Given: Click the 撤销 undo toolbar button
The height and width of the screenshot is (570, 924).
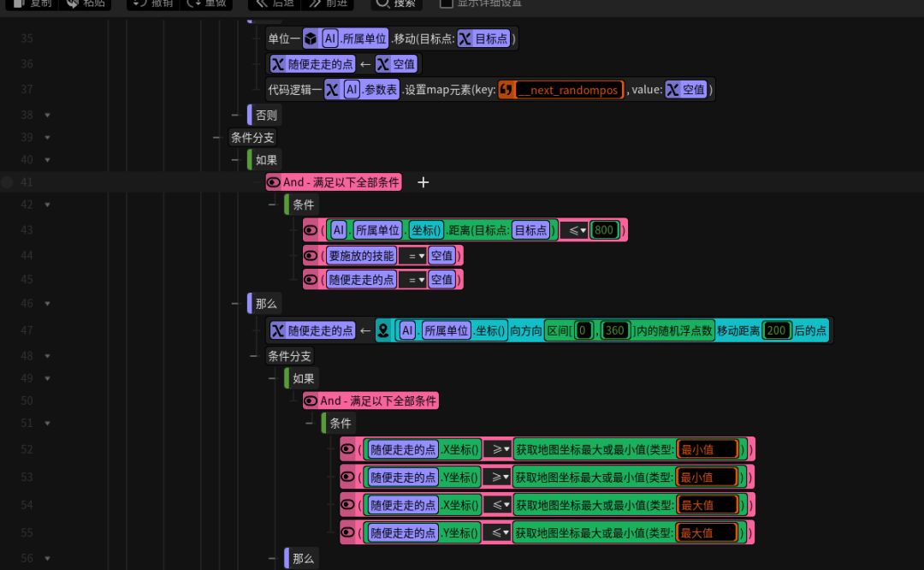Looking at the screenshot, I should pyautogui.click(x=152, y=3).
